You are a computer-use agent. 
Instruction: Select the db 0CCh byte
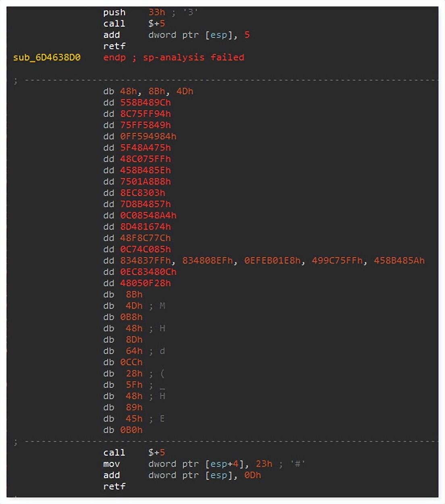123,362
